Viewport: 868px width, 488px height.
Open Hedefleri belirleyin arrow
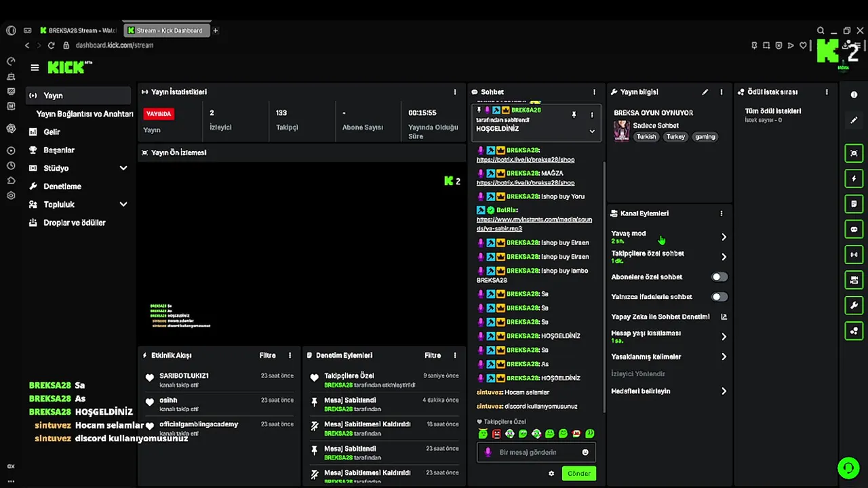click(x=724, y=391)
